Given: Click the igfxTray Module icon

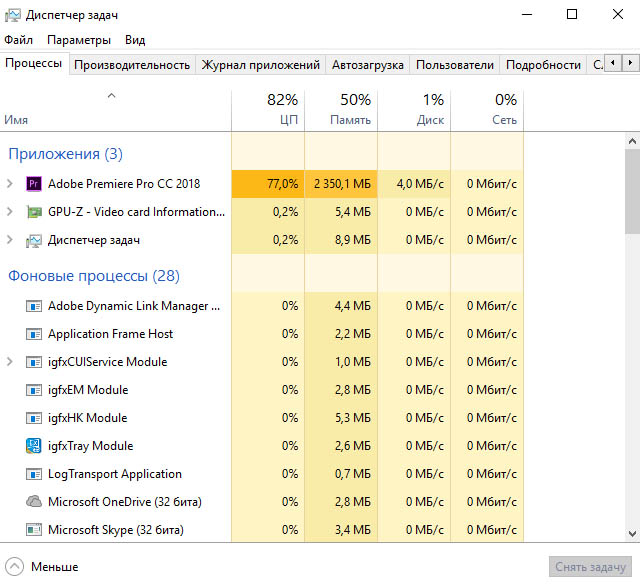Looking at the screenshot, I should pyautogui.click(x=34, y=446).
